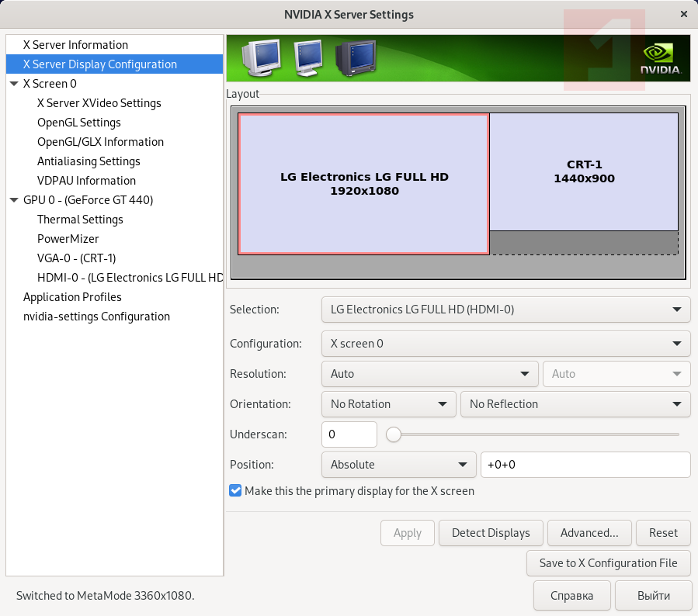Collapse the GPU 0 GeForce GT 440 node
The height and width of the screenshot is (616, 698).
coord(14,200)
